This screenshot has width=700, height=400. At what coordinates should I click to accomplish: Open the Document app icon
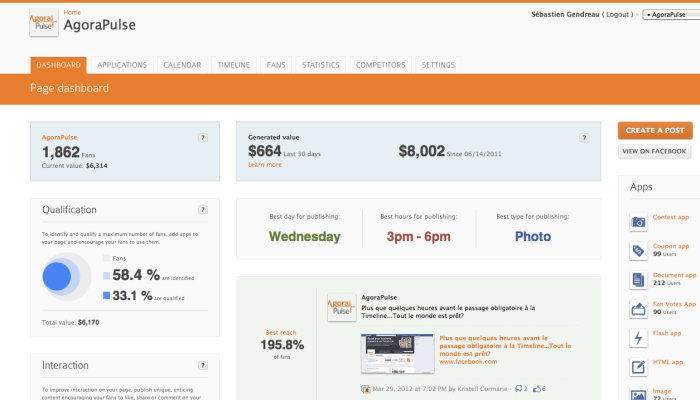[x=638, y=280]
